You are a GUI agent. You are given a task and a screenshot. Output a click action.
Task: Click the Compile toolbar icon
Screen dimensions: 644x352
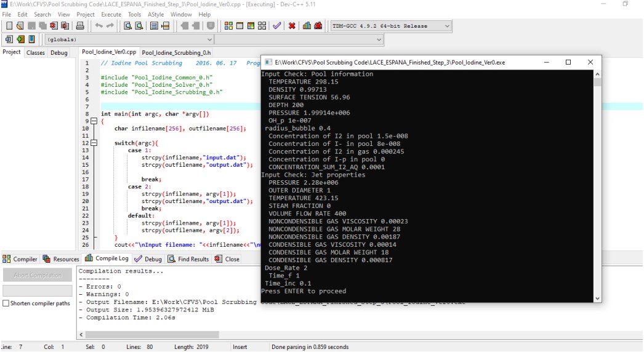[x=228, y=26]
